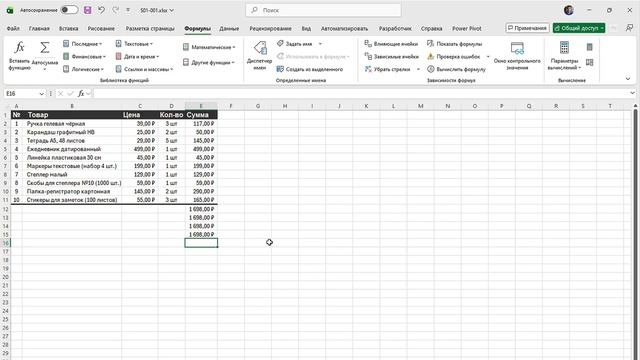Show Зависимые ячейки trace dependents
Viewport: 640px width, 360px height.
(x=391, y=56)
